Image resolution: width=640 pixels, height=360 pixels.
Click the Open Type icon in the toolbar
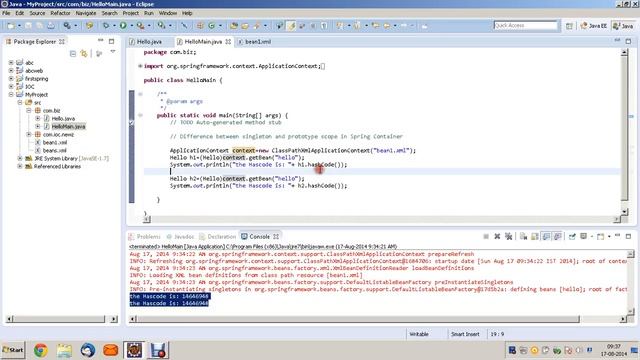click(234, 26)
